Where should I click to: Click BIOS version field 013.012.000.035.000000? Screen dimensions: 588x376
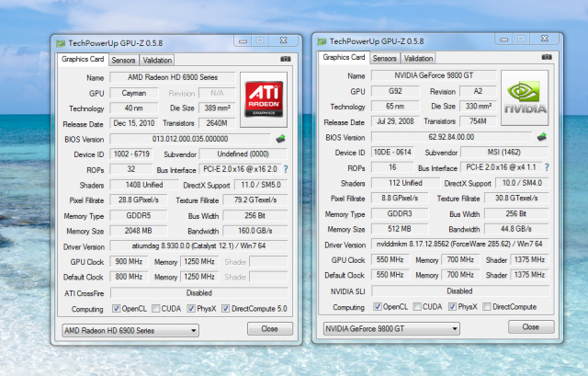tap(190, 139)
